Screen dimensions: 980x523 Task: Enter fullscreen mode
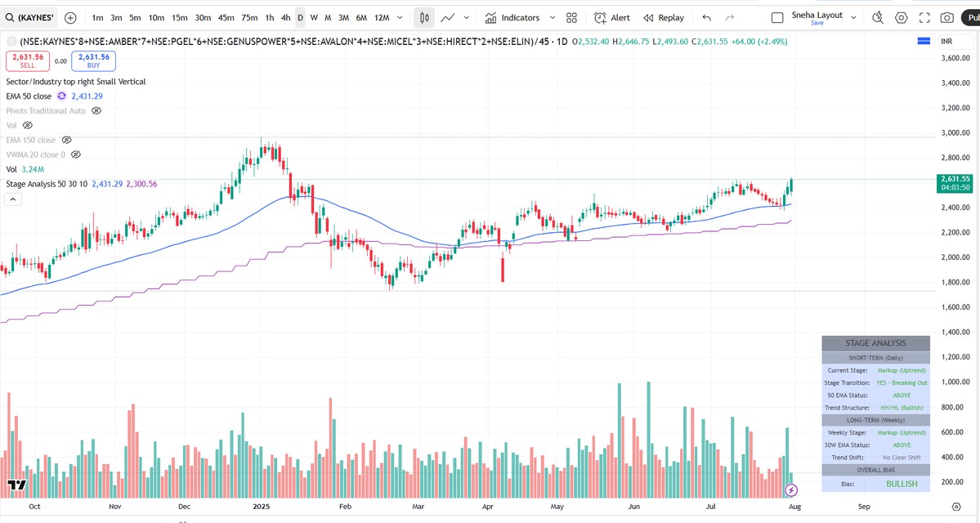point(924,17)
